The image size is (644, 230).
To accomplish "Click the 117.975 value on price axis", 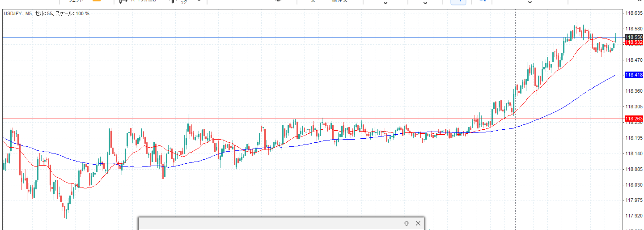I will click(633, 200).
